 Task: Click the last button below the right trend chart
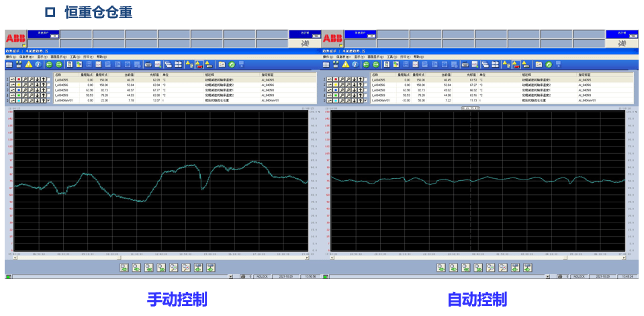coord(528,267)
